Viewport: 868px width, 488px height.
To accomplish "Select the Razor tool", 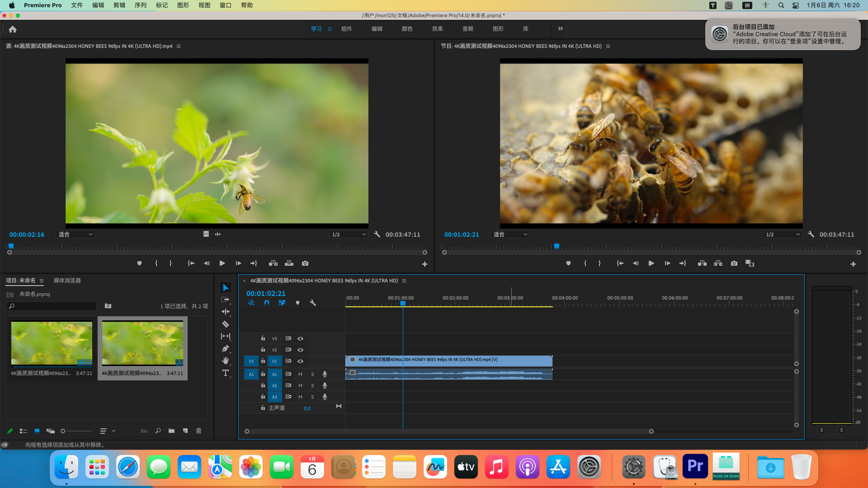I will coord(225,324).
